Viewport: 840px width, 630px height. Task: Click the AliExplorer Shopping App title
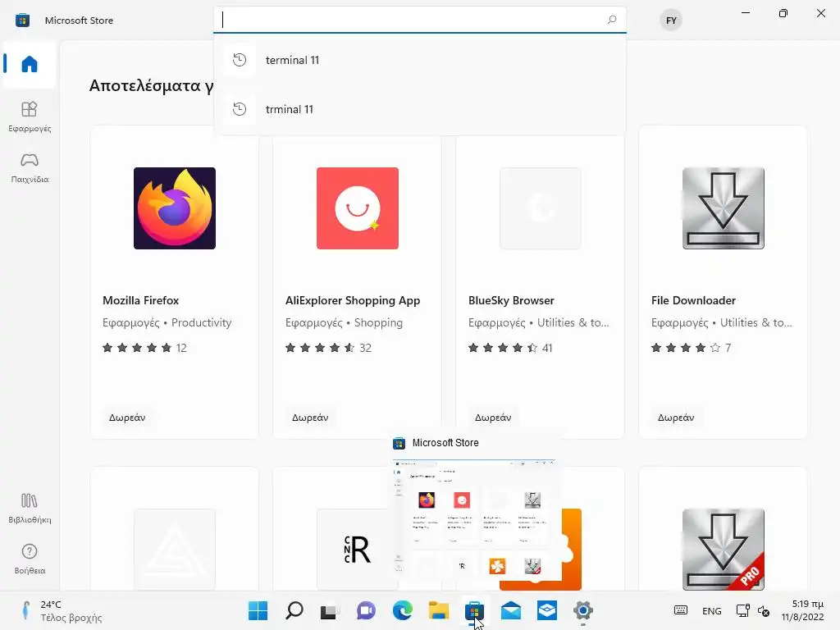(x=353, y=300)
